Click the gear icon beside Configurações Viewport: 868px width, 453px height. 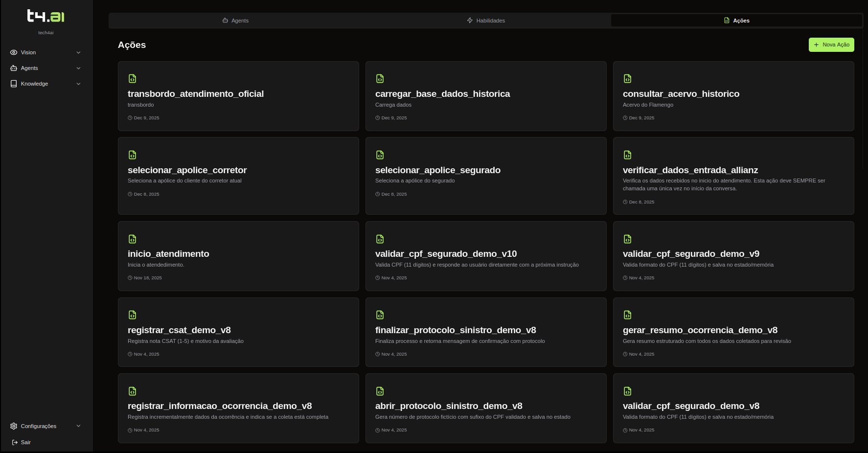coord(14,426)
